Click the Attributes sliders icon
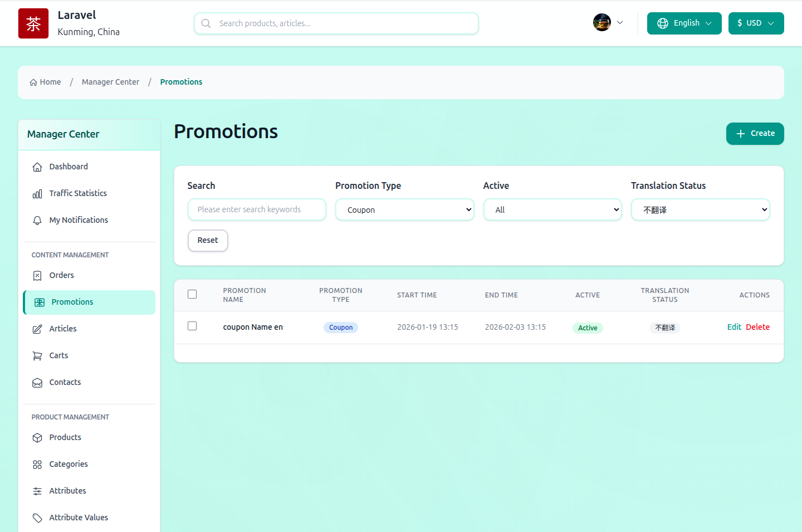Image resolution: width=802 pixels, height=532 pixels. pyautogui.click(x=37, y=491)
